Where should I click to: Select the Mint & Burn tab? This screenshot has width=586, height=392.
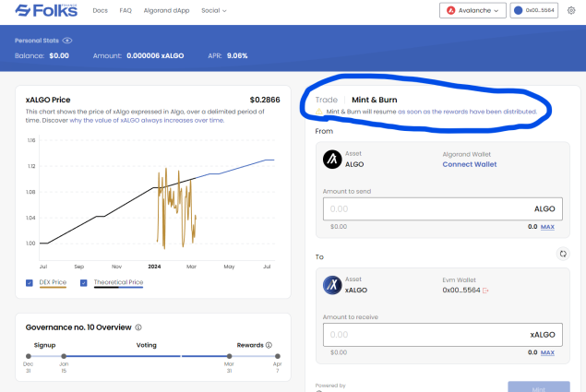point(375,100)
